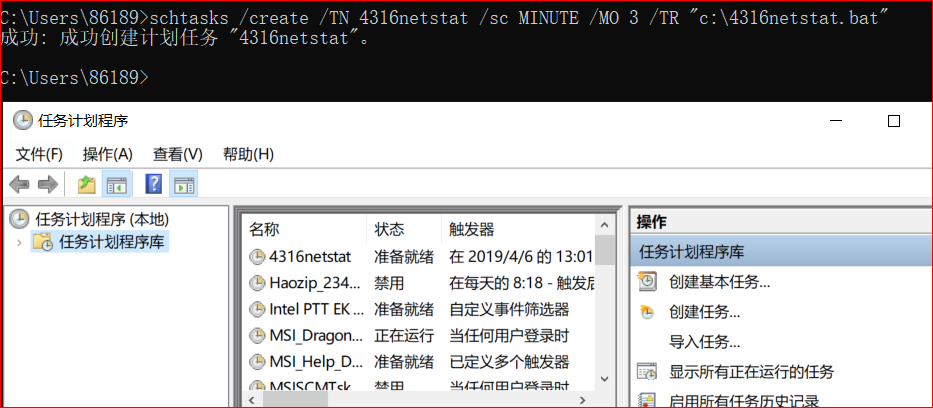The image size is (933, 408).
Task: Click the task list vertical scrollbar thumb
Action: [605, 250]
